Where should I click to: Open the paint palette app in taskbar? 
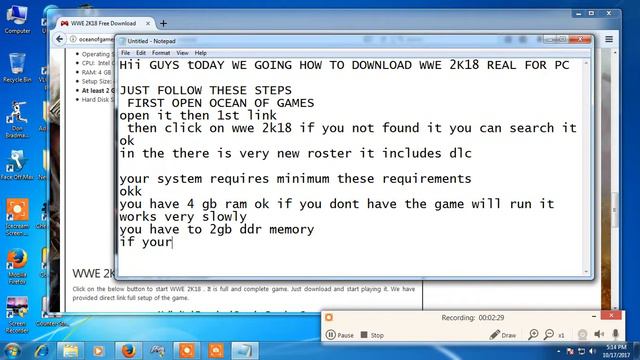pyautogui.click(x=157, y=351)
